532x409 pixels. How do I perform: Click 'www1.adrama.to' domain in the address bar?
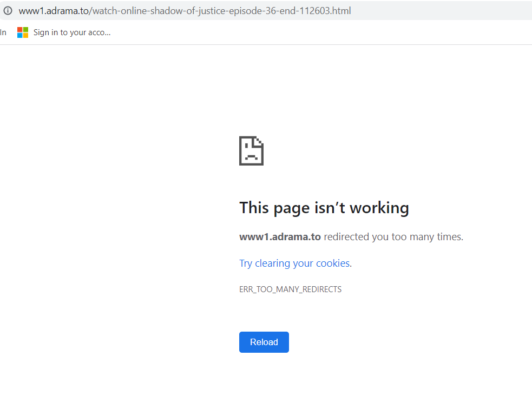pyautogui.click(x=53, y=11)
